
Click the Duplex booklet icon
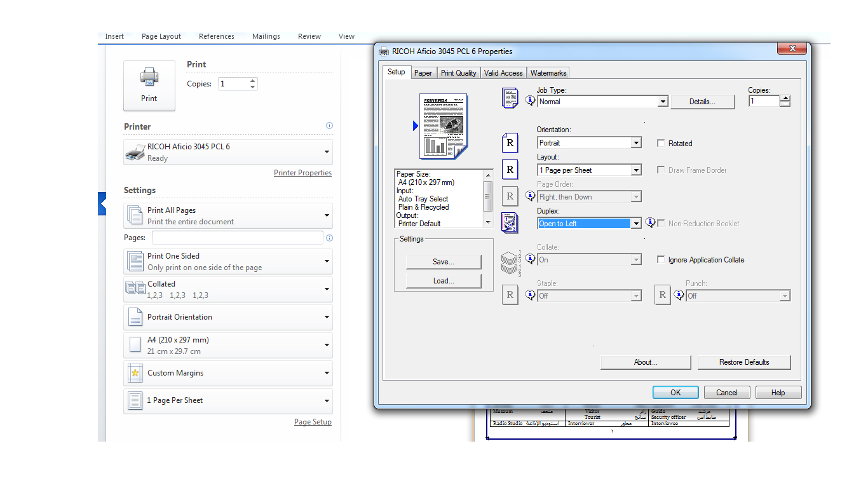pyautogui.click(x=510, y=222)
